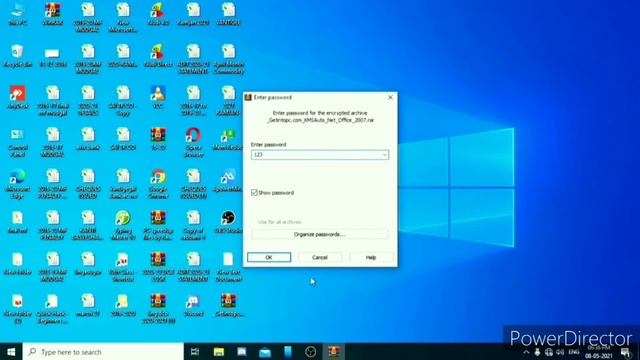
Task: Open Control Panel desktop icon
Action: pyautogui.click(x=18, y=143)
